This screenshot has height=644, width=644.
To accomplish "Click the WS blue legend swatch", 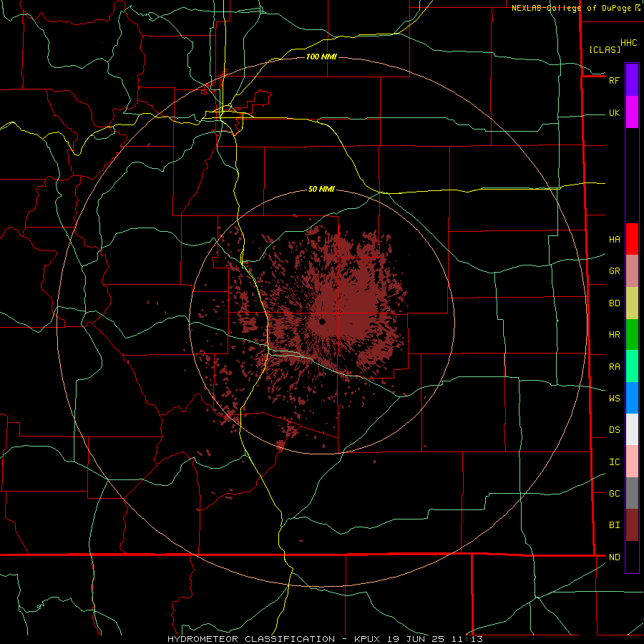I will (x=632, y=398).
